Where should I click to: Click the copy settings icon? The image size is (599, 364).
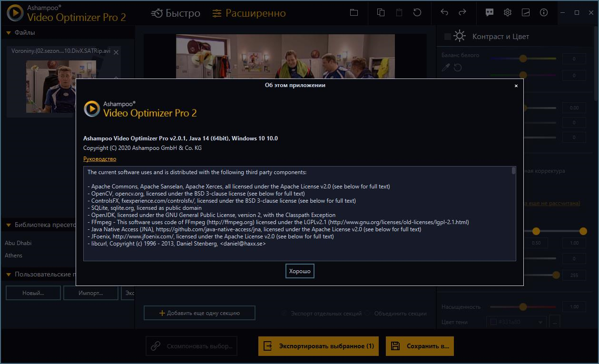[x=381, y=13]
